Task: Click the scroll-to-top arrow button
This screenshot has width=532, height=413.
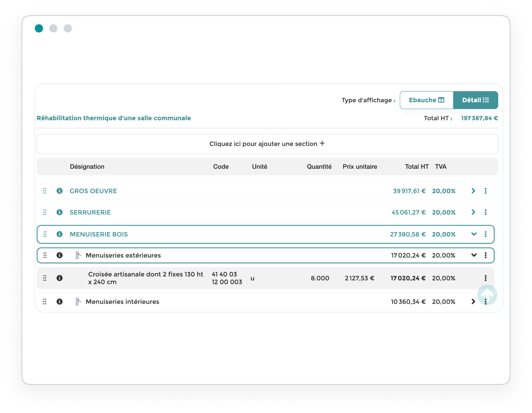Action: [487, 294]
